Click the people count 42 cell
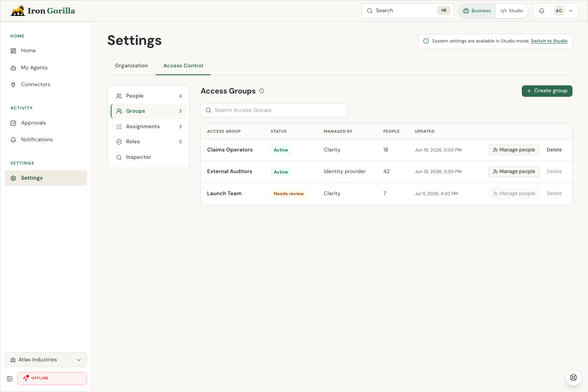Image resolution: width=588 pixels, height=392 pixels. (x=386, y=171)
